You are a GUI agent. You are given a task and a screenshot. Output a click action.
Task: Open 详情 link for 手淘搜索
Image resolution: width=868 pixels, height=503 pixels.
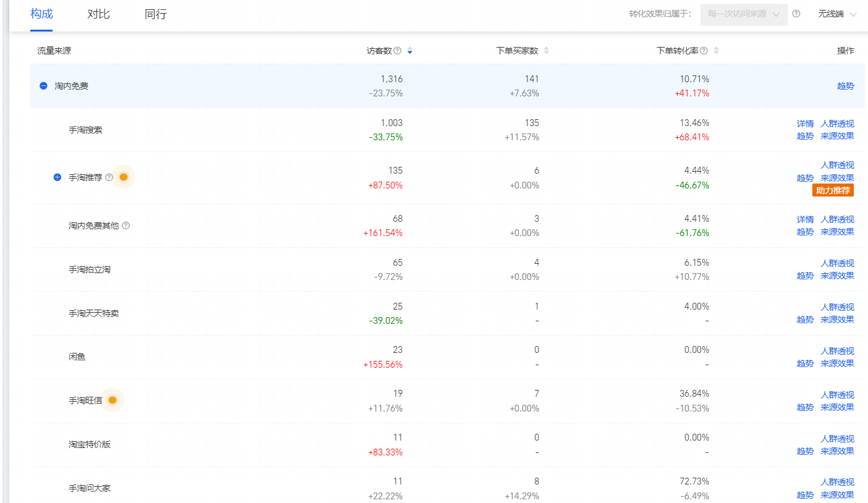click(x=806, y=124)
